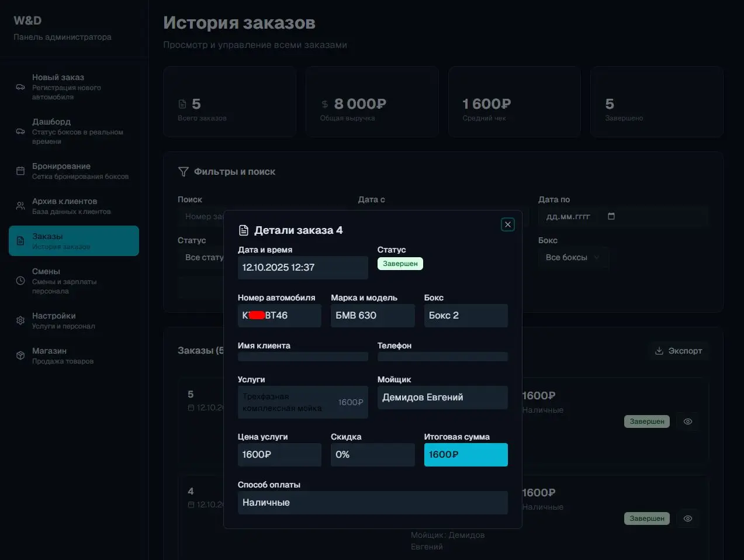Open Архив клиентов person icon
This screenshot has height=560, width=744.
[x=20, y=206]
